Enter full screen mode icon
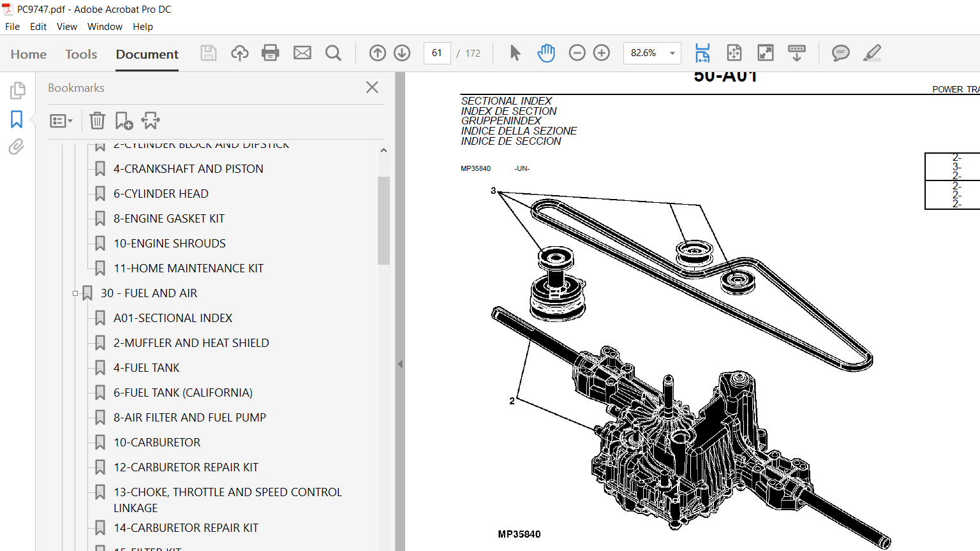Viewport: 980px width, 551px height. point(765,53)
